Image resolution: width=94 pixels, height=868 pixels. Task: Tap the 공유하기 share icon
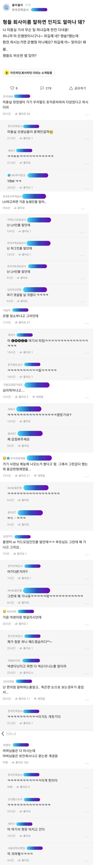point(71,88)
